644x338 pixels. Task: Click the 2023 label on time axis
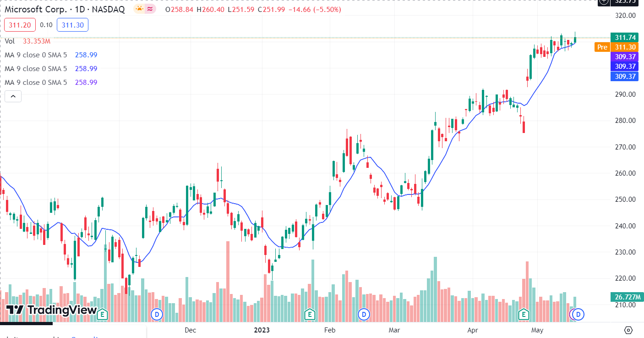coord(262,330)
